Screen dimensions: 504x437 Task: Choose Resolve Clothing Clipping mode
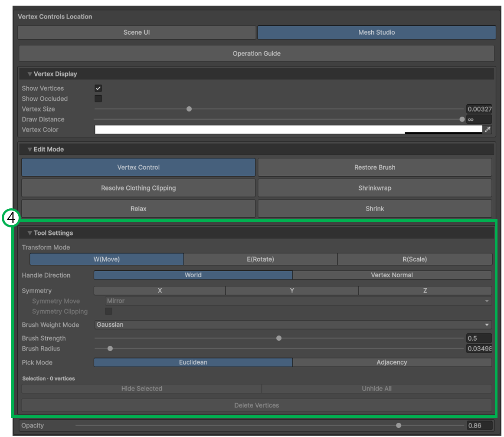[x=138, y=188]
